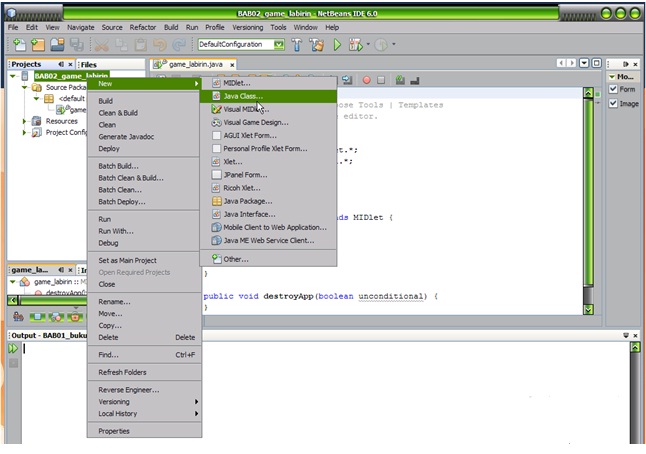Collapse the BAB02_game_labirin project node
The height and width of the screenshot is (454, 646).
coord(13,76)
